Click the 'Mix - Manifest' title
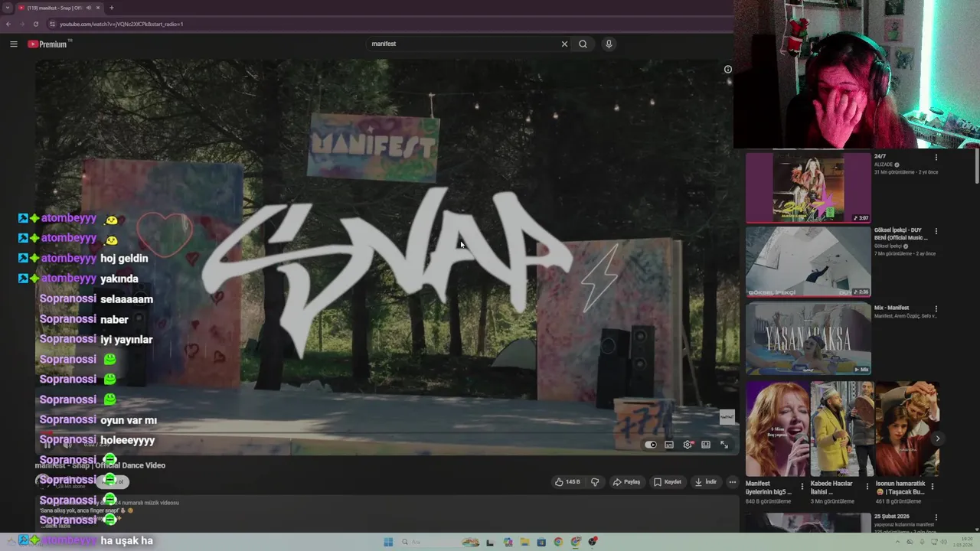The height and width of the screenshot is (551, 980). click(x=891, y=308)
